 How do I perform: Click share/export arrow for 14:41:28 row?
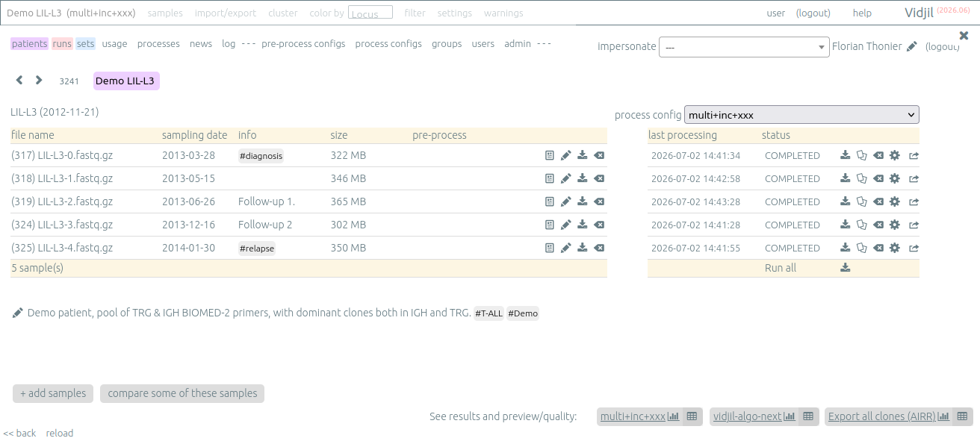[914, 225]
